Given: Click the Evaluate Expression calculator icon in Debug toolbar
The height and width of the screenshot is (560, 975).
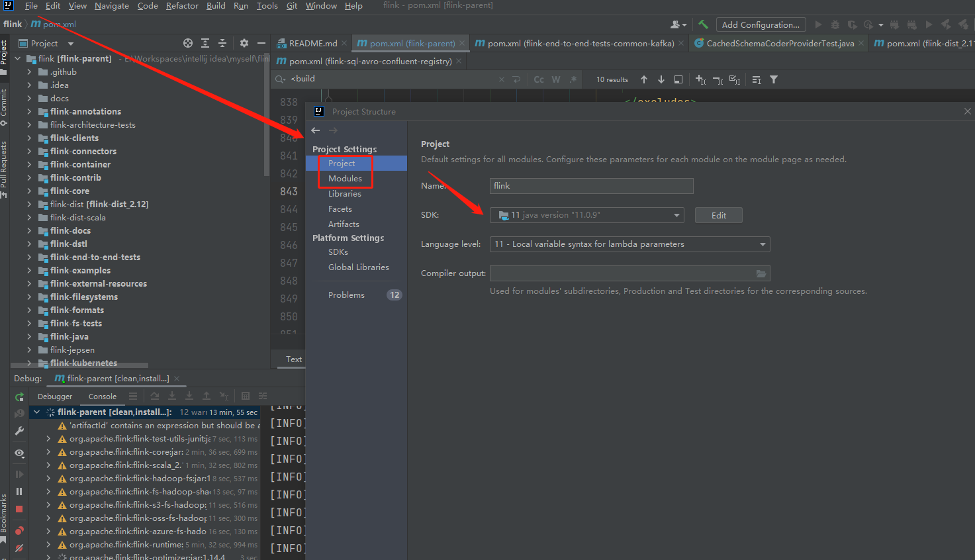Looking at the screenshot, I should [x=246, y=396].
